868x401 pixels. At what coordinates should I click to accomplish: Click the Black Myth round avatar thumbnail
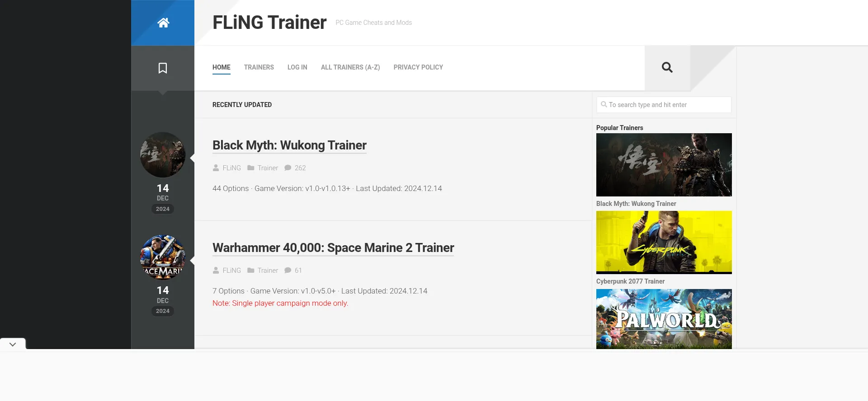tap(163, 155)
